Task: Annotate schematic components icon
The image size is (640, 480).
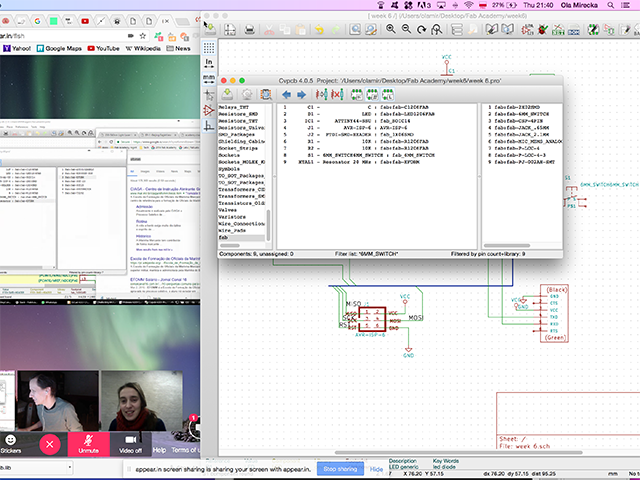Action: (527, 29)
